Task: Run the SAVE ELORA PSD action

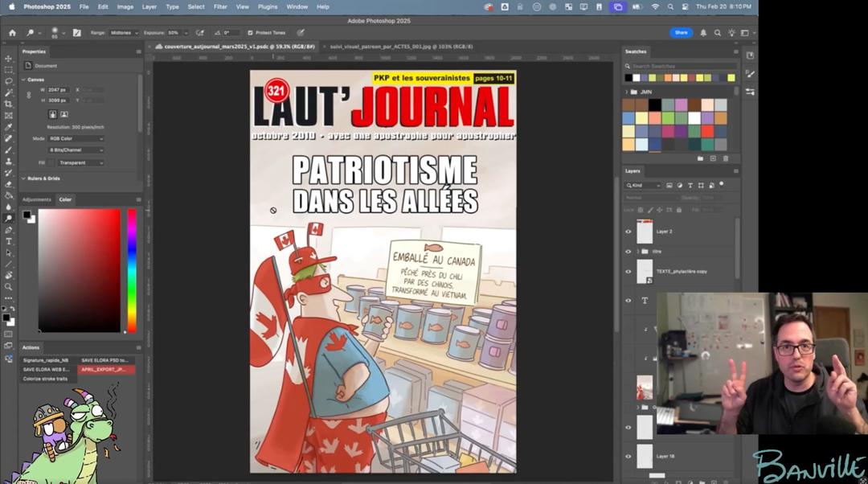Action: 106,360
